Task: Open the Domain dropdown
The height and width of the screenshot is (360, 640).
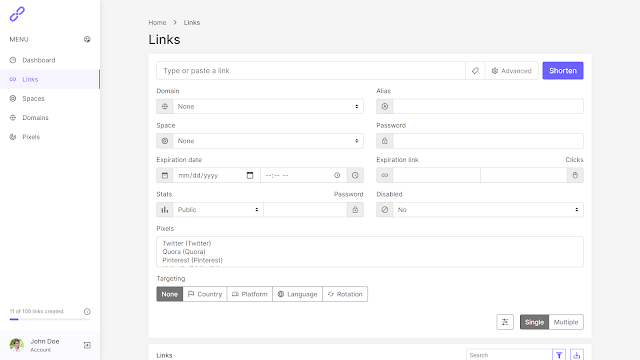Action: click(268, 107)
